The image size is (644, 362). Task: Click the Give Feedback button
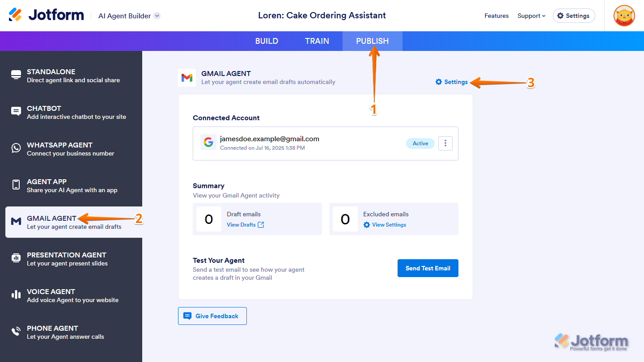pyautogui.click(x=212, y=316)
